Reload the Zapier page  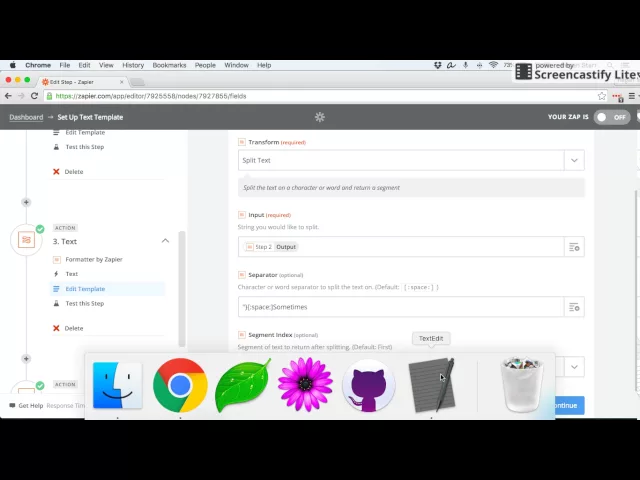click(x=34, y=96)
